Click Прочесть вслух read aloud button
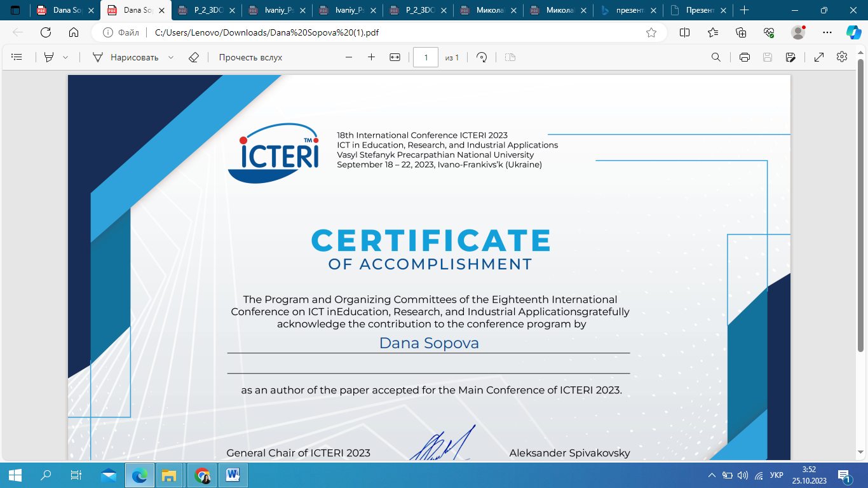Viewport: 868px width, 488px height. [250, 57]
